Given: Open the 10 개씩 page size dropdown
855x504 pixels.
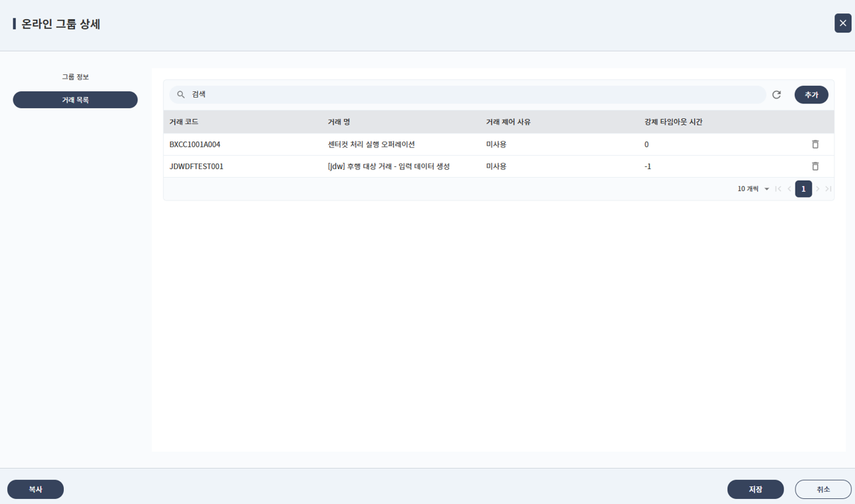Looking at the screenshot, I should [753, 189].
